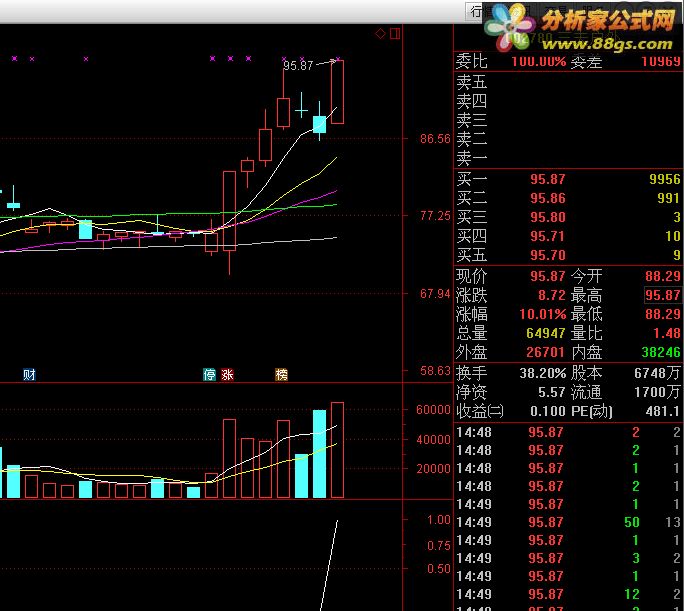Click the boxed 最高 value 95.87
Screen dimensions: 684x611
663,295
